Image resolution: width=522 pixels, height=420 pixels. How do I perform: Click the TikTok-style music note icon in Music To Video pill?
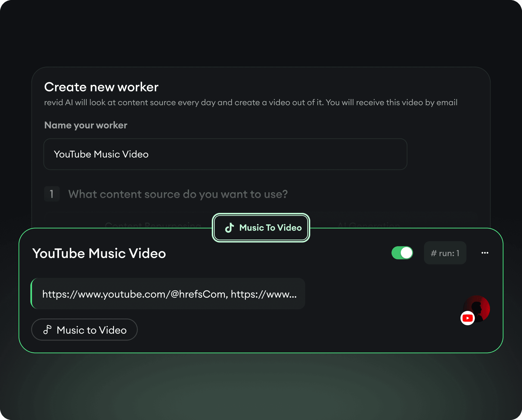230,228
